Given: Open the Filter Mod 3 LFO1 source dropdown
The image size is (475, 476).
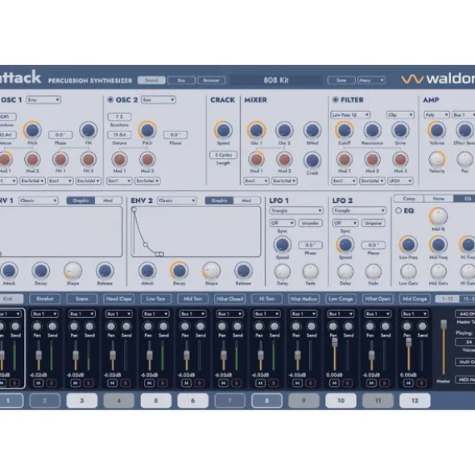Looking at the screenshot, I should click(x=400, y=181).
